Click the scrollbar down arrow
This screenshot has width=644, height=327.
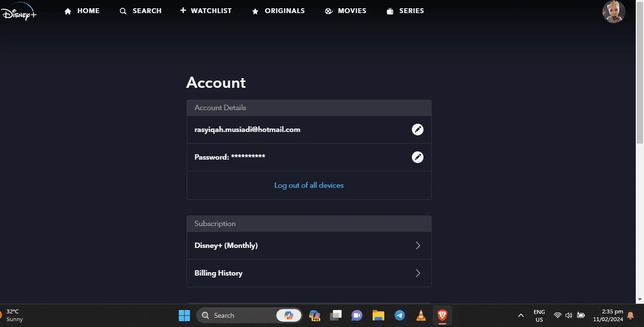click(640, 300)
